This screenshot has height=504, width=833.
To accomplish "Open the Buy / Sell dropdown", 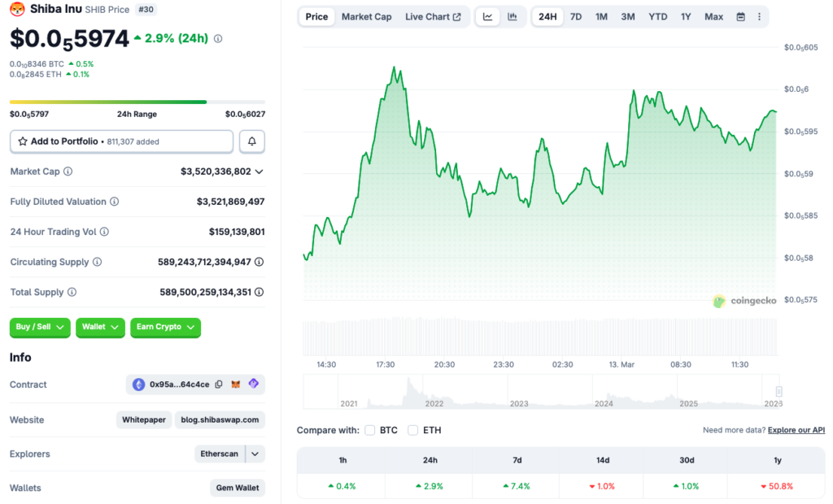I will point(39,328).
